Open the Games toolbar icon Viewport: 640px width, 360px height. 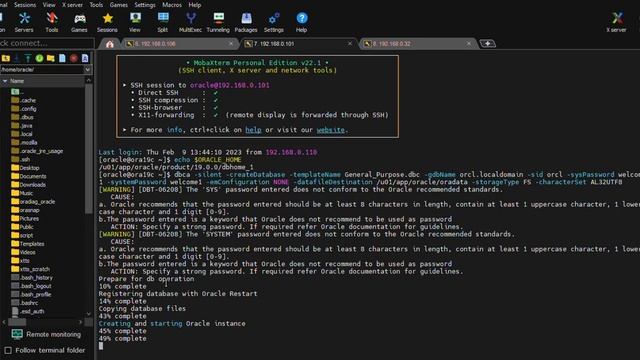pyautogui.click(x=79, y=22)
